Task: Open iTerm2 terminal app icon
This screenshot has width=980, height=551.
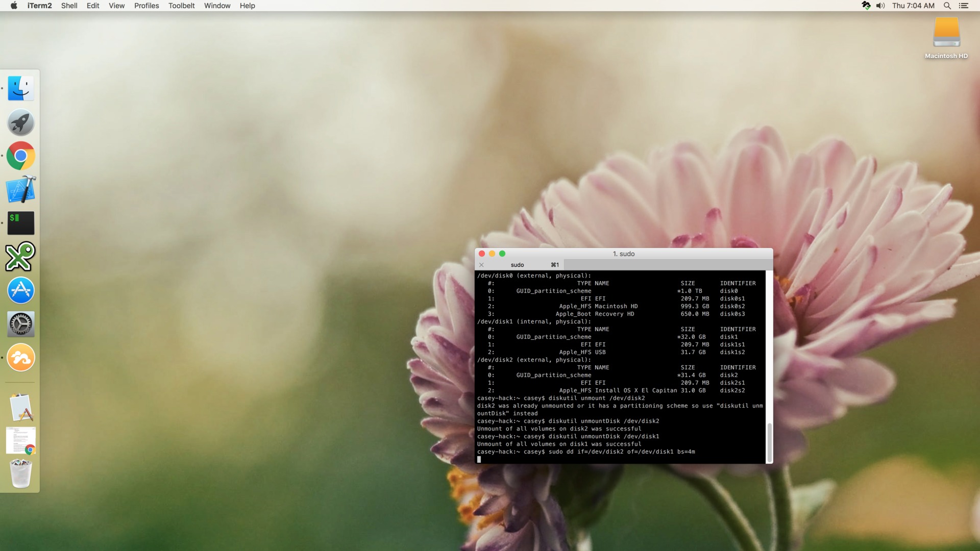Action: (20, 222)
